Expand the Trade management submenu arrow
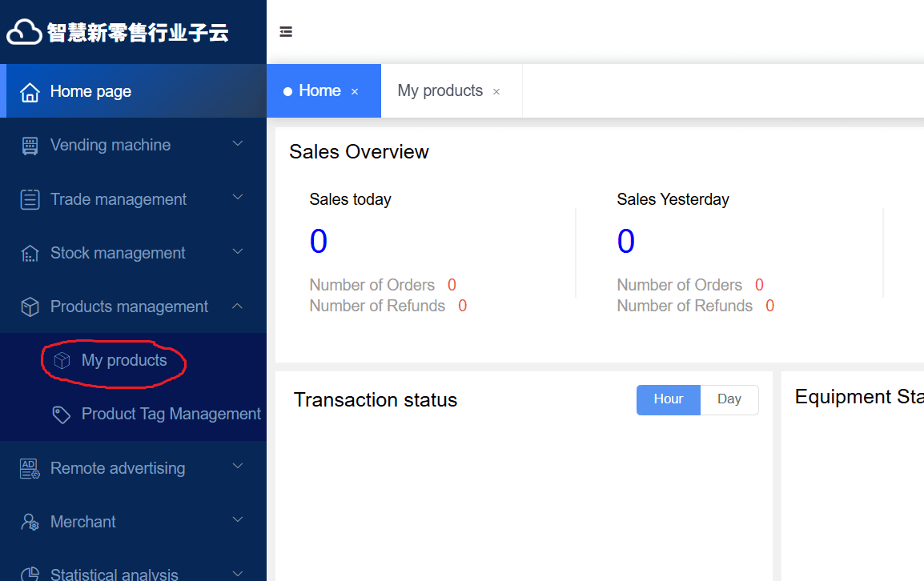 pyautogui.click(x=238, y=198)
